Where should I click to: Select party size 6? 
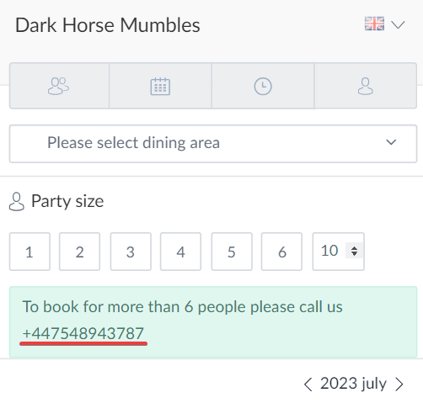click(282, 252)
